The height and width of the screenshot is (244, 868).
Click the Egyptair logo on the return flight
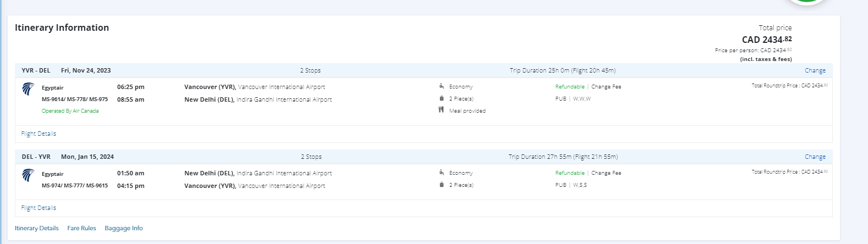[28, 175]
